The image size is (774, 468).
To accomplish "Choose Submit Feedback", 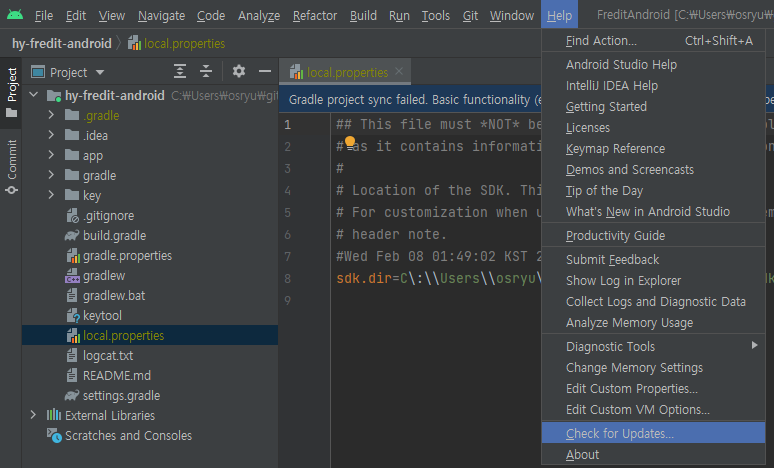I will pyautogui.click(x=653, y=259).
